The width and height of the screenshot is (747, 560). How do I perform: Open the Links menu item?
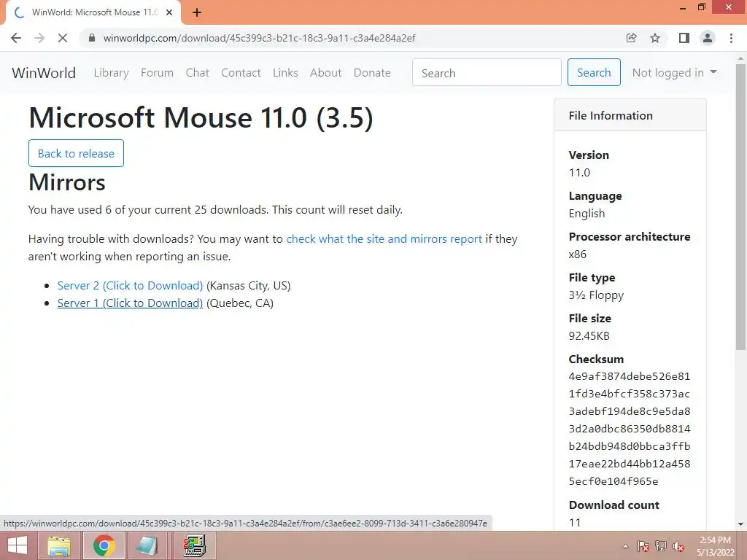[x=285, y=73]
